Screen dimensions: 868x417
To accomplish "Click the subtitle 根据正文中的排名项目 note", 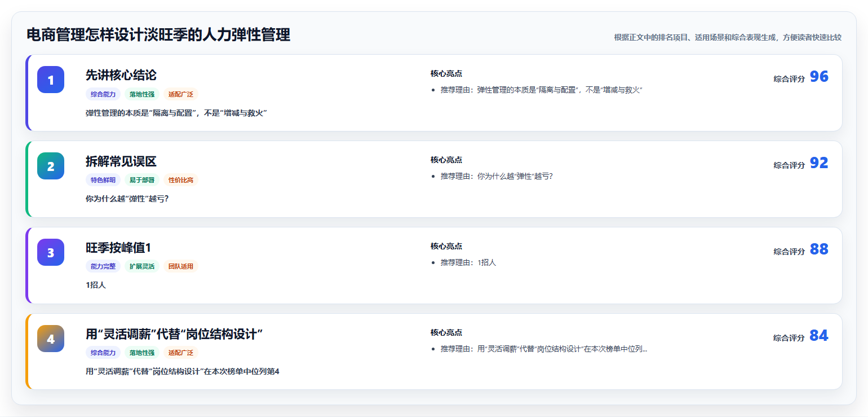I will 728,37.
